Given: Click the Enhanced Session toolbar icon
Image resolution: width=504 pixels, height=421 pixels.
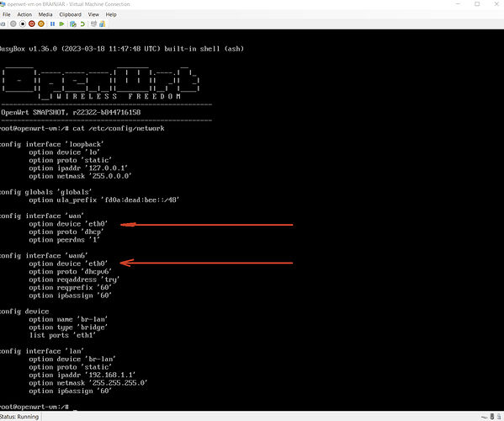Looking at the screenshot, I should [93, 24].
